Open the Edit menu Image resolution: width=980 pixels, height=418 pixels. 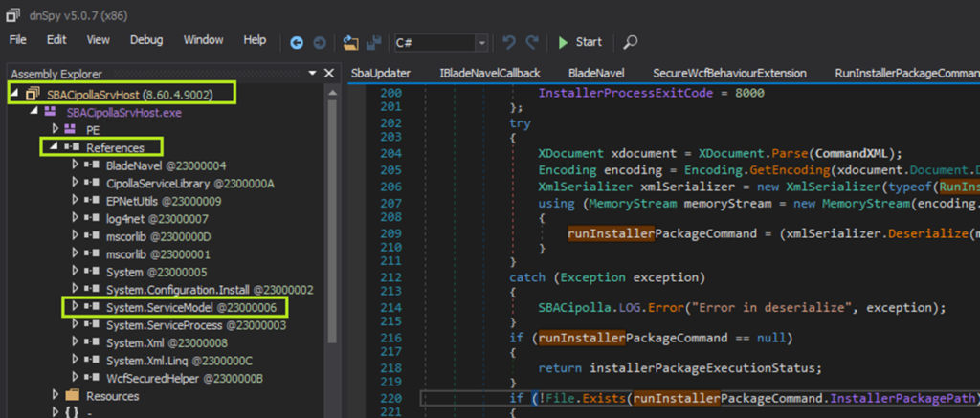click(56, 40)
